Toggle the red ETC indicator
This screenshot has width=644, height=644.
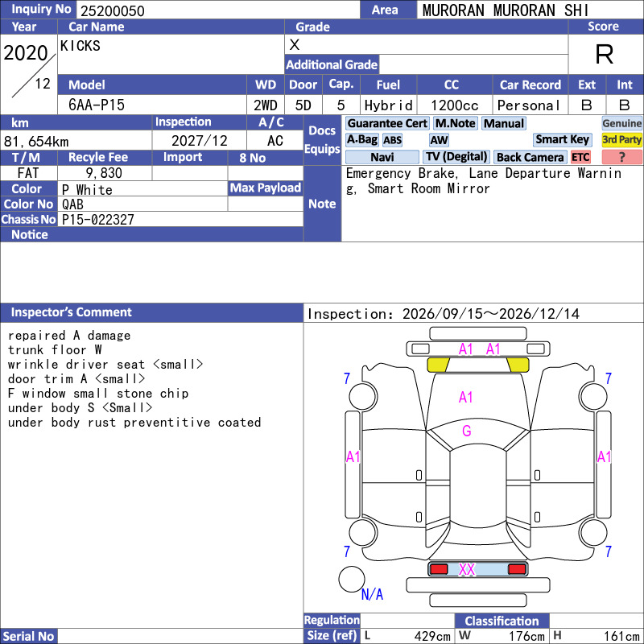580,157
